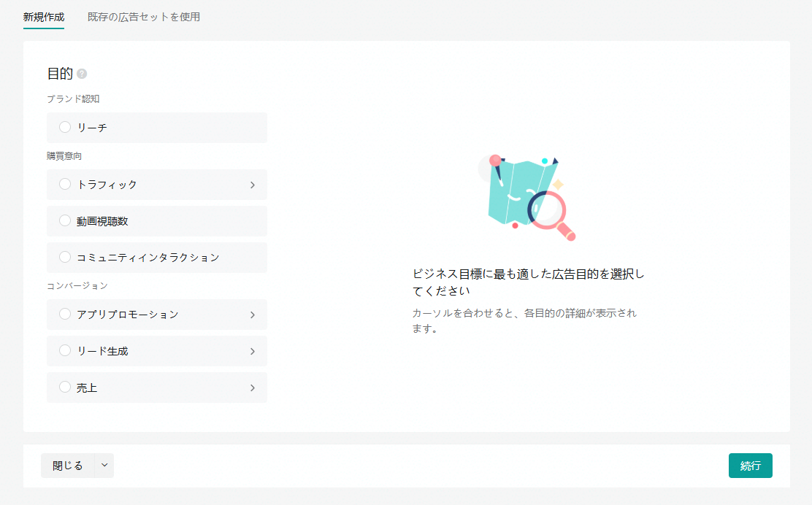
Task: Expand the 売上 chevron arrow
Action: [253, 388]
